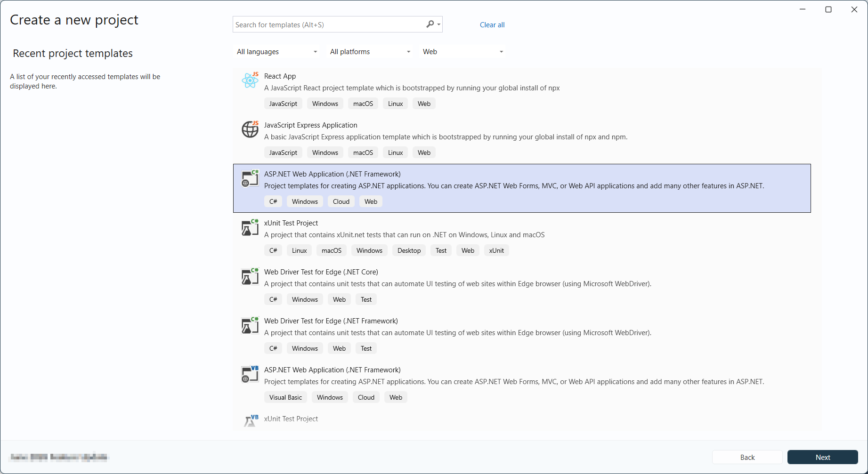This screenshot has width=868, height=474.
Task: Click Windows tag under JavaScript Express Application
Action: (x=325, y=153)
